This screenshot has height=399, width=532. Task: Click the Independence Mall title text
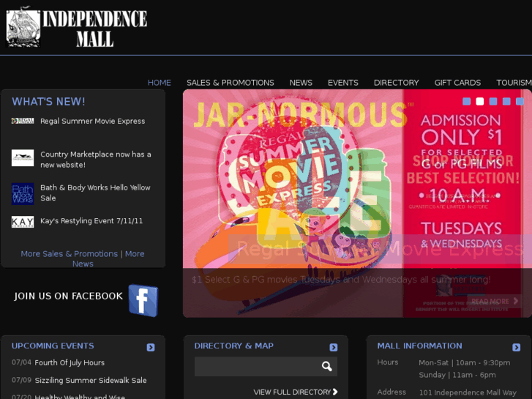(x=94, y=29)
